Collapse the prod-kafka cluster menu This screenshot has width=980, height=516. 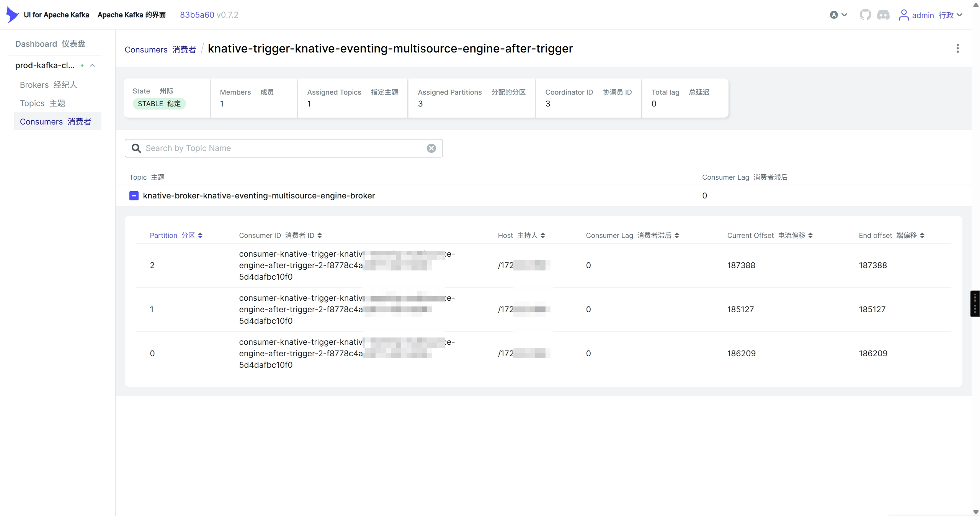point(92,66)
